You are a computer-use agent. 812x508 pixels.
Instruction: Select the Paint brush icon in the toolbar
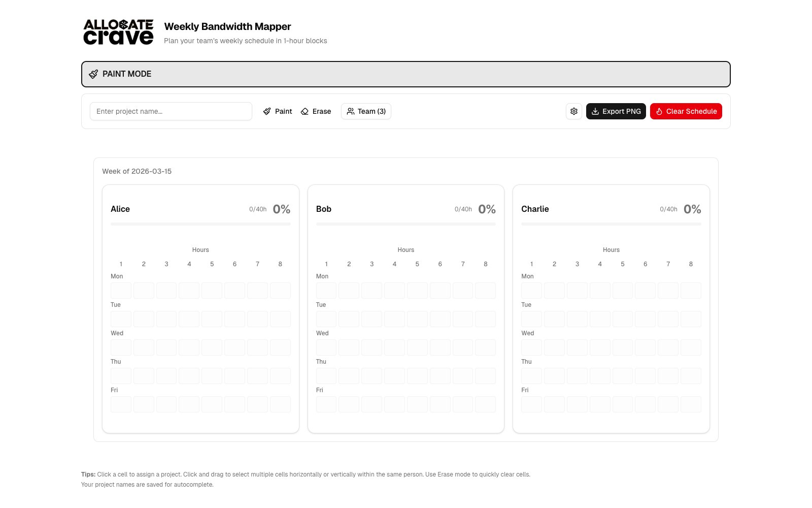tap(267, 111)
